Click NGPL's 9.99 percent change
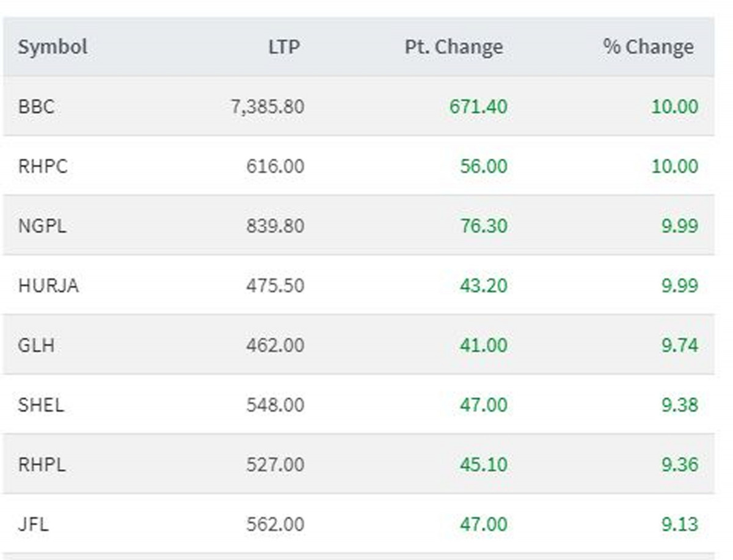 679,226
